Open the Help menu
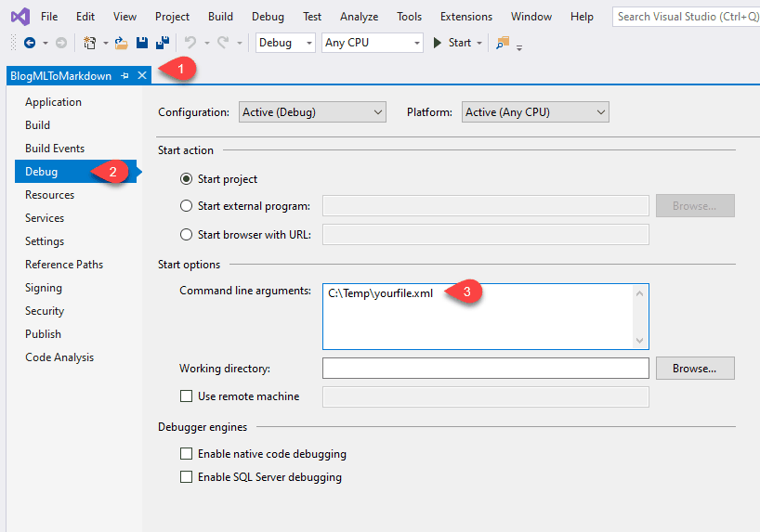Image resolution: width=760 pixels, height=532 pixels. coord(582,17)
